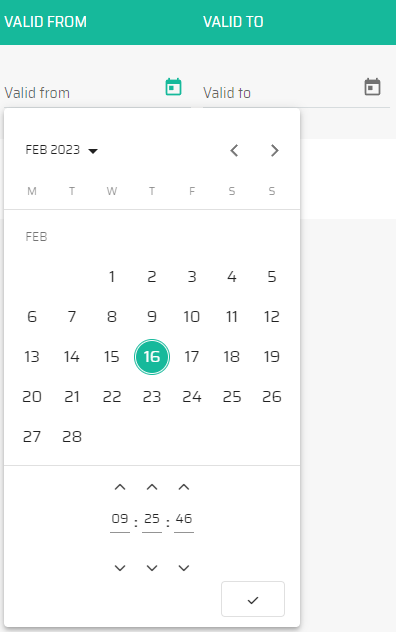Pick February 28 in the calendar

pyautogui.click(x=72, y=437)
